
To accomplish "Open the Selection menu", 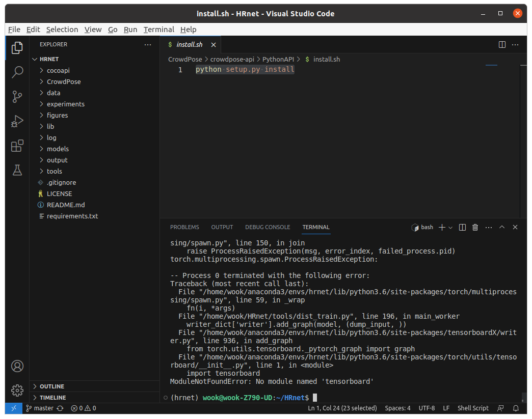I will coord(62,30).
